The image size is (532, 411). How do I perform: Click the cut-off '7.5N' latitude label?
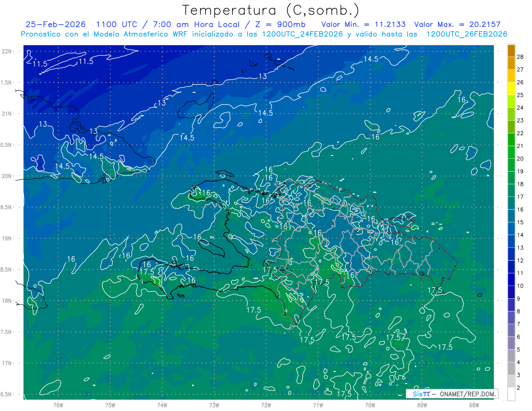[7, 332]
